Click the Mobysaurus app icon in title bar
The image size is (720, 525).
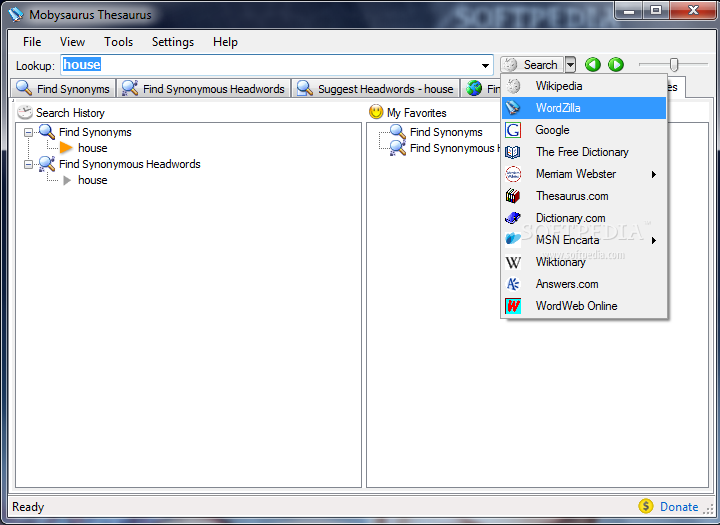click(x=16, y=15)
